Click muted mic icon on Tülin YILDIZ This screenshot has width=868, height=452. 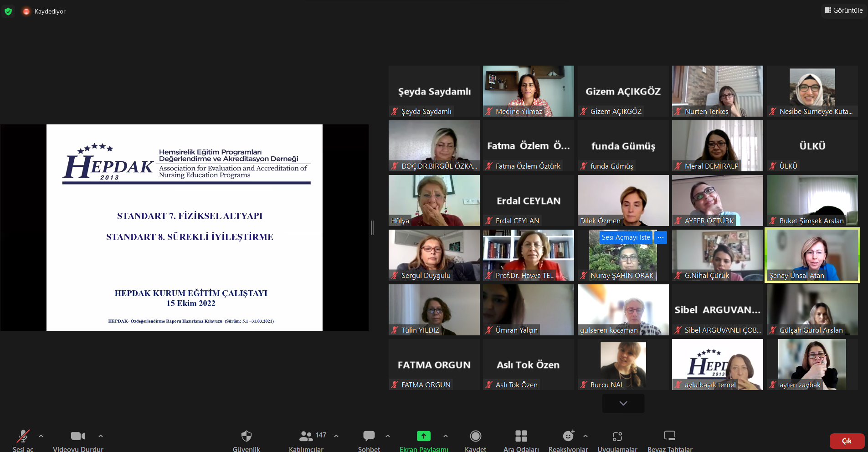tap(395, 330)
